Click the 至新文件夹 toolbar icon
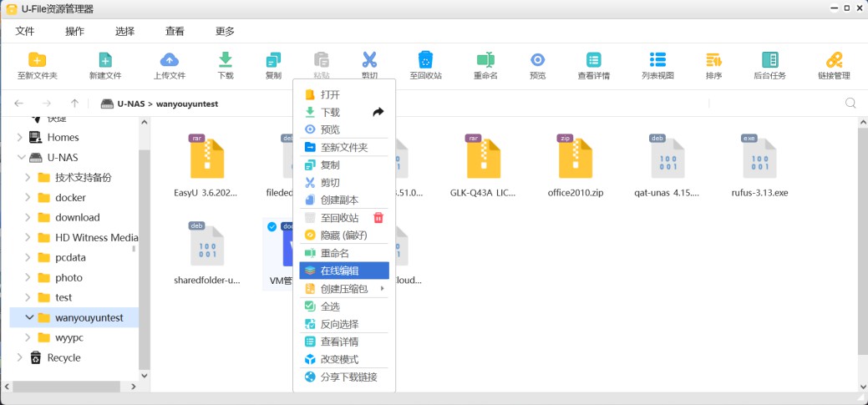The height and width of the screenshot is (405, 868). click(37, 60)
